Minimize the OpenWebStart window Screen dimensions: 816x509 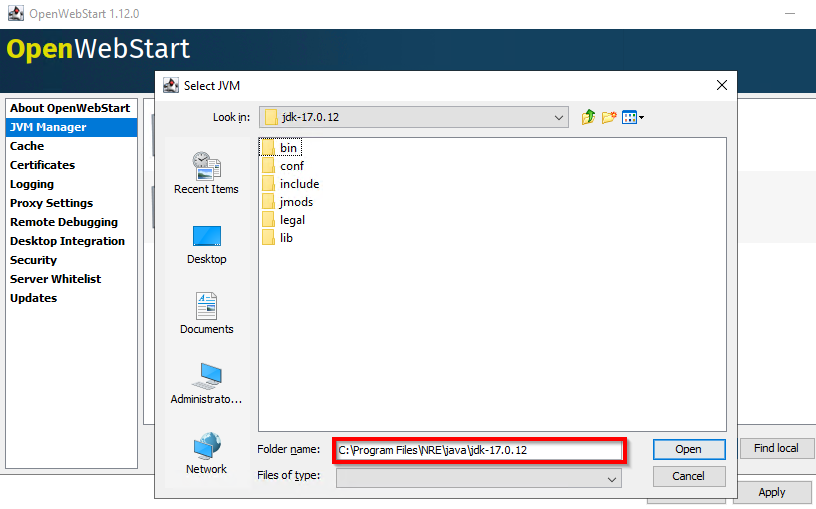pyautogui.click(x=790, y=14)
